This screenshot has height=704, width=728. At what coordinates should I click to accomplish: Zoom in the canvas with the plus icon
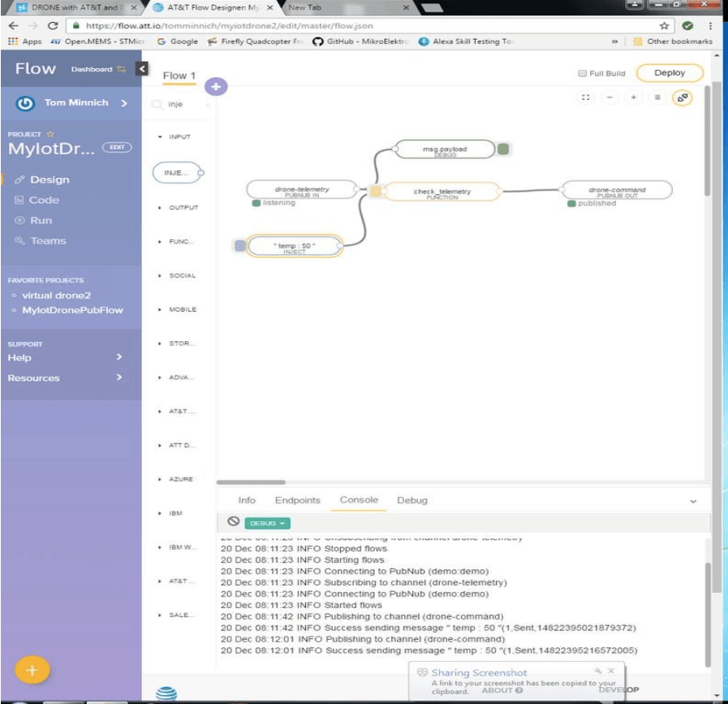pyautogui.click(x=633, y=97)
